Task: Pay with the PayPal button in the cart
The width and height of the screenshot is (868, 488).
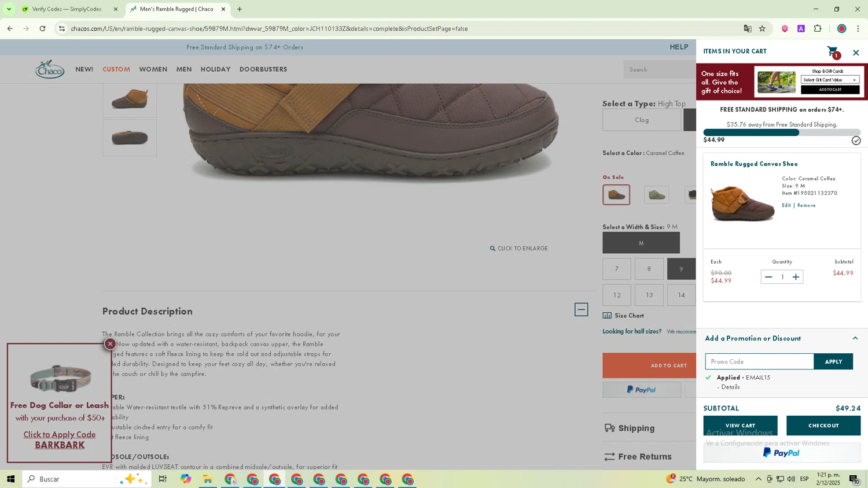Action: click(782, 453)
